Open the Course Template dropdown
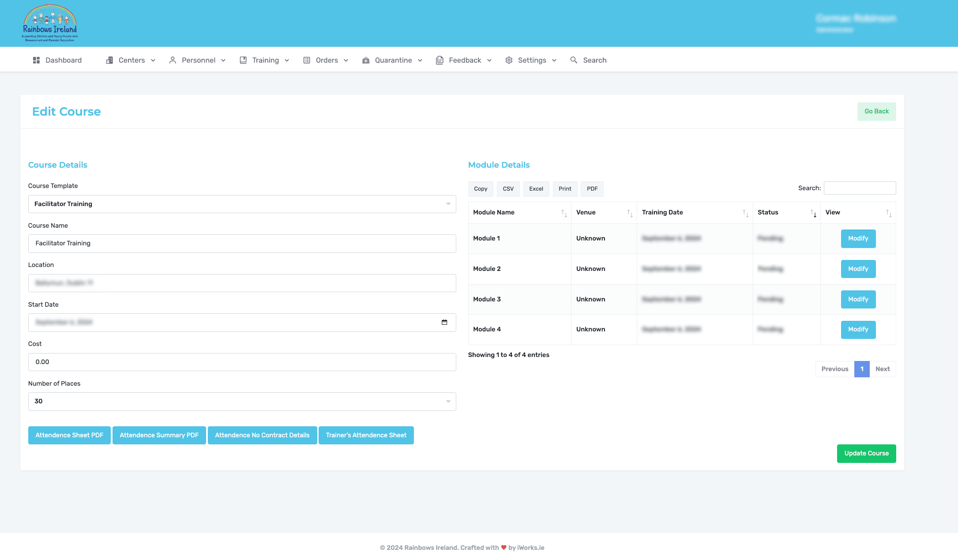 pos(242,204)
